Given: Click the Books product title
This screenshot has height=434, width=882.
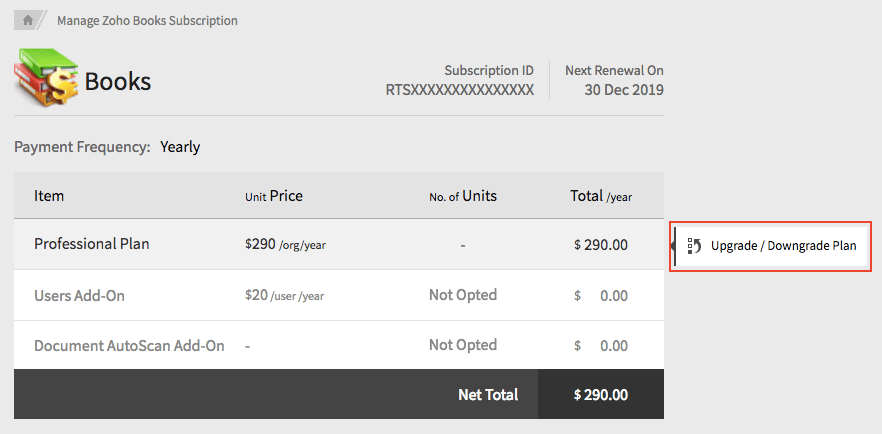Looking at the screenshot, I should coord(118,81).
